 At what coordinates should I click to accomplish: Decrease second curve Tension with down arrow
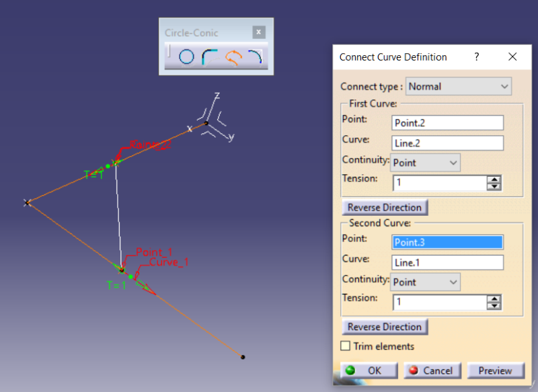(x=493, y=306)
